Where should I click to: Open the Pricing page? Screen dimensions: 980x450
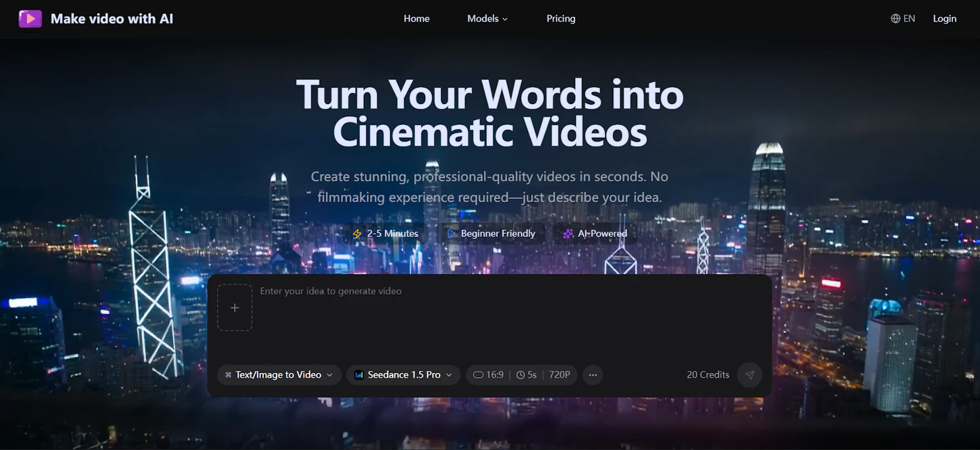[561, 18]
